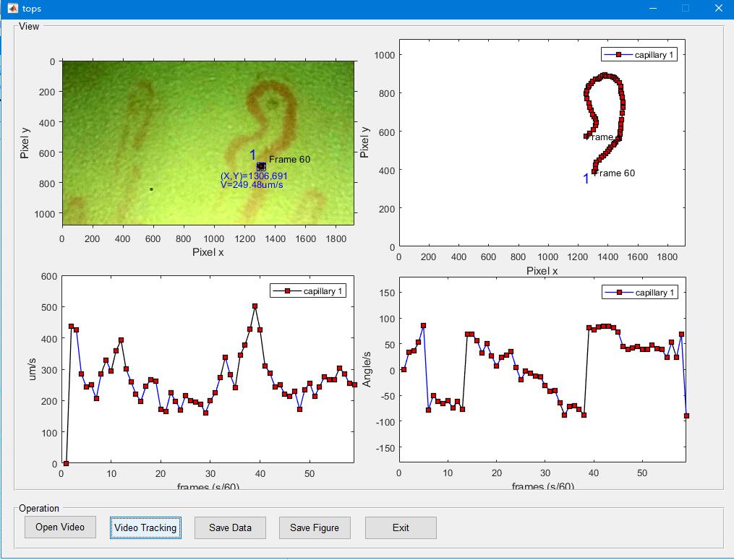Click the V=249.48um/s velocity label
Image resolution: width=734 pixels, height=560 pixels.
point(252,184)
